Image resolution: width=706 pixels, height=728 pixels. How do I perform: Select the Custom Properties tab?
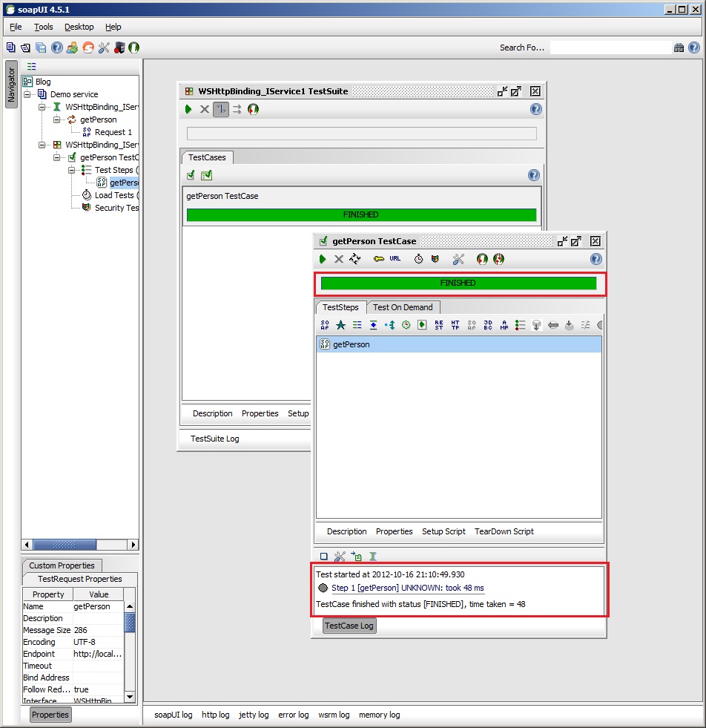point(62,565)
